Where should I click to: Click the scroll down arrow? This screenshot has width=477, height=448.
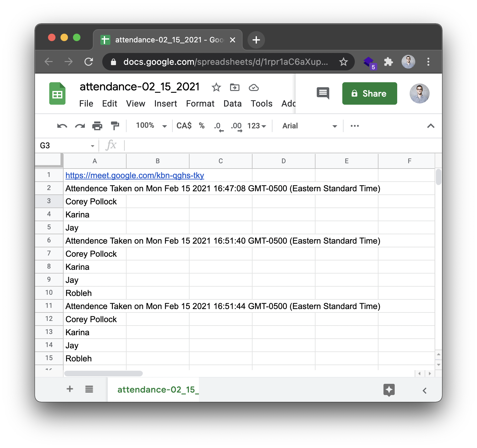pyautogui.click(x=439, y=365)
